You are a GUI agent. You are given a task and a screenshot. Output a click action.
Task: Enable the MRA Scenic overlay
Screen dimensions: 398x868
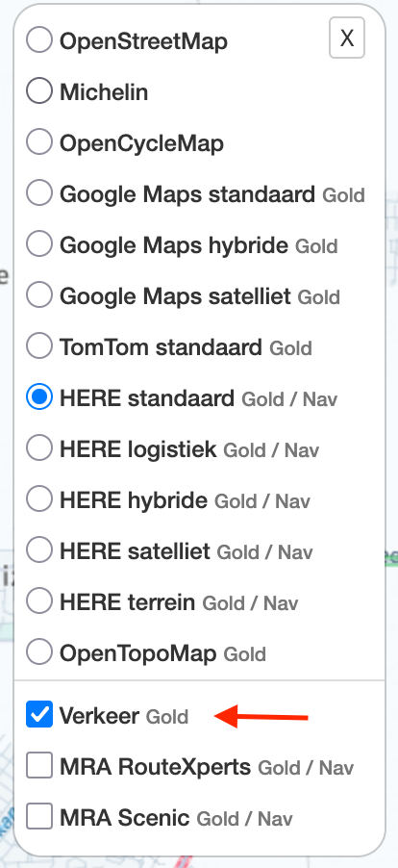[x=39, y=816]
